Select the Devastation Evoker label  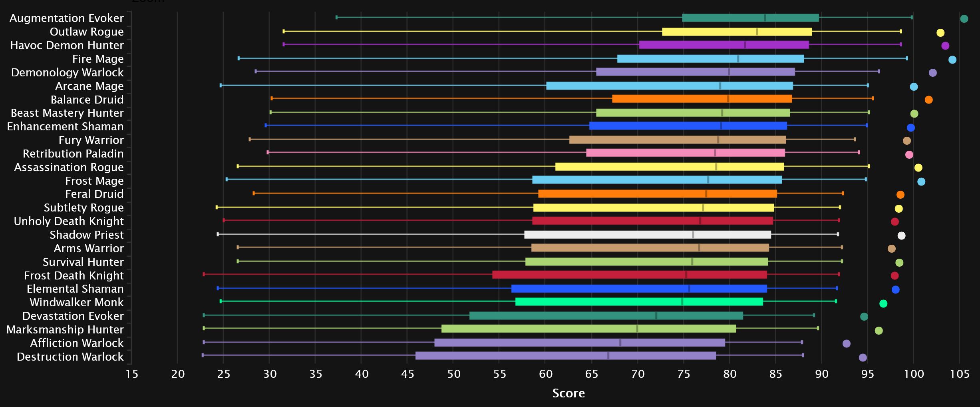pyautogui.click(x=73, y=316)
